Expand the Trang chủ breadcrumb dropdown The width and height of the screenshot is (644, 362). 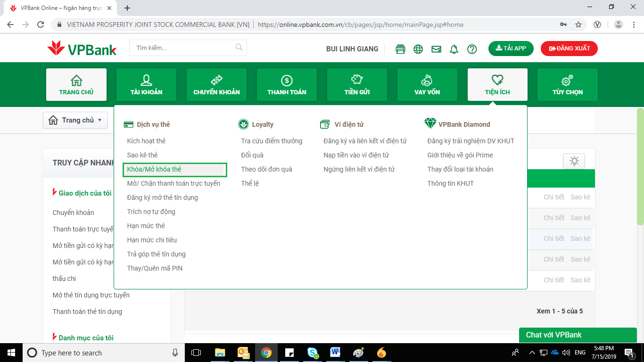click(x=75, y=120)
